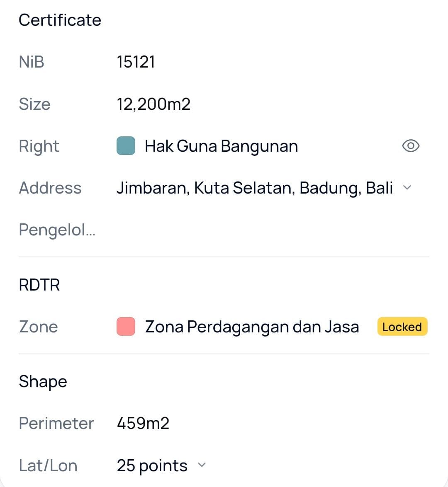The image size is (448, 487).
Task: Expand the Address dropdown chevron
Action: [407, 188]
